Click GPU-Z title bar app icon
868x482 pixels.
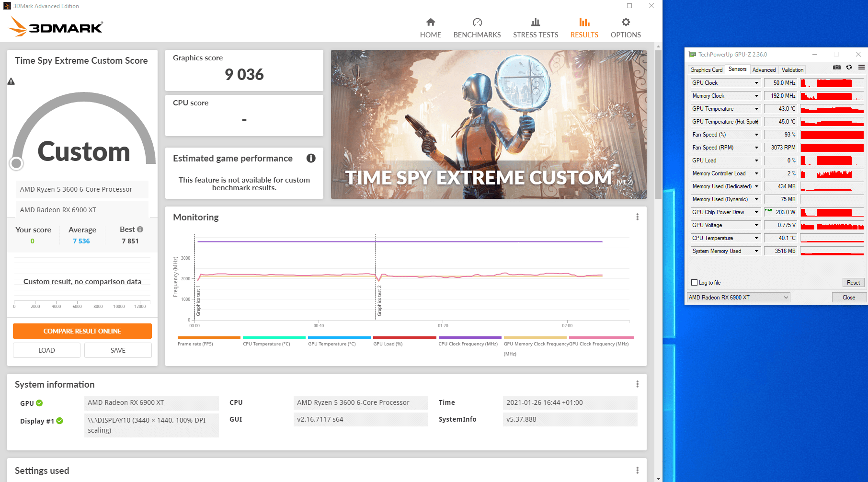point(692,55)
